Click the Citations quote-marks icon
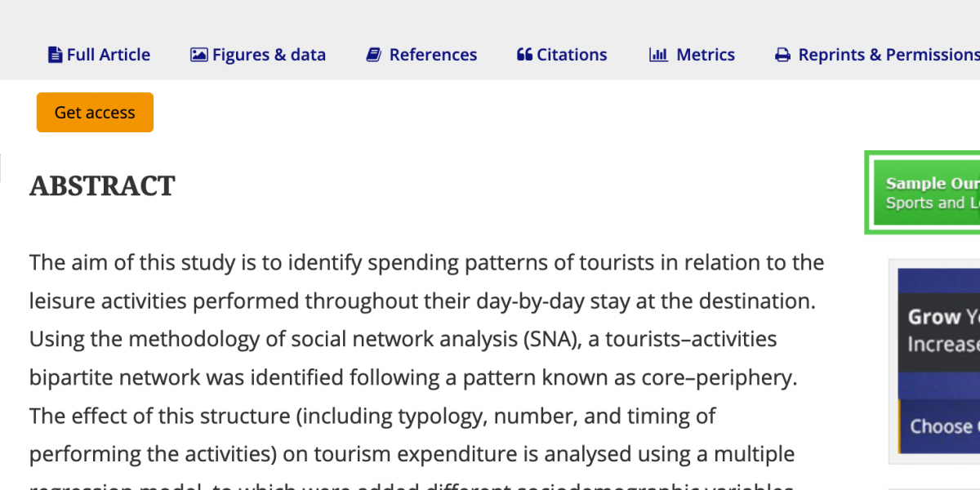This screenshot has height=490, width=980. 524,55
